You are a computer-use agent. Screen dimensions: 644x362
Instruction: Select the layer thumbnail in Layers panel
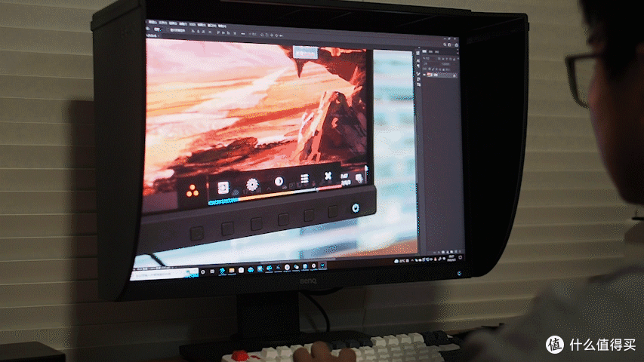[x=430, y=75]
